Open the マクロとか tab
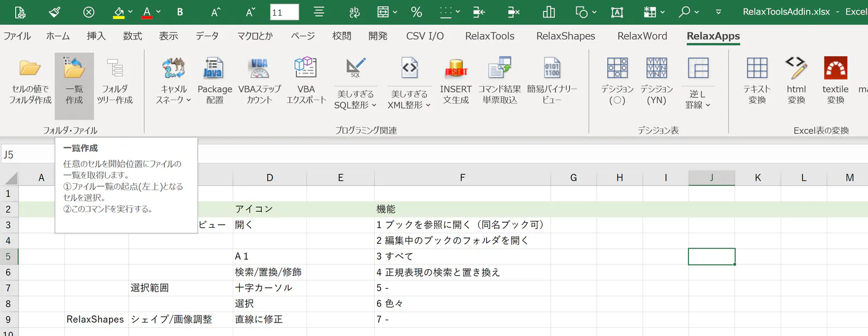Image resolution: width=868 pixels, height=336 pixels. (x=255, y=36)
